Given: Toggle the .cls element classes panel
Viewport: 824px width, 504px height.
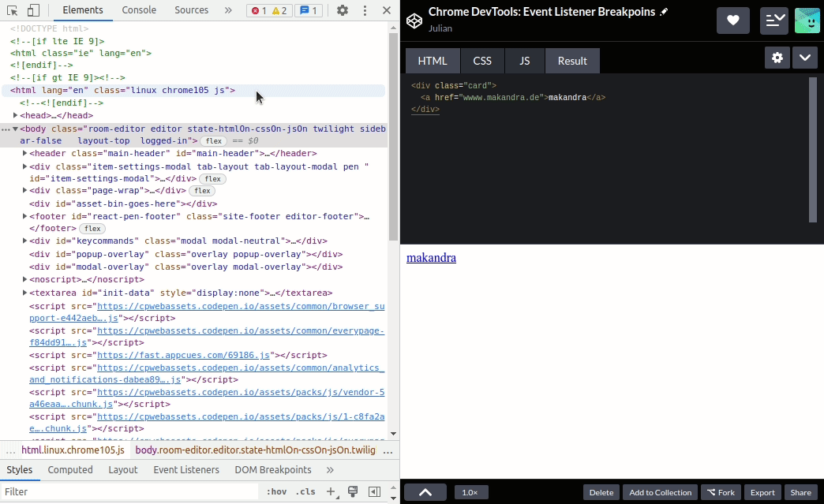Looking at the screenshot, I should [x=305, y=491].
